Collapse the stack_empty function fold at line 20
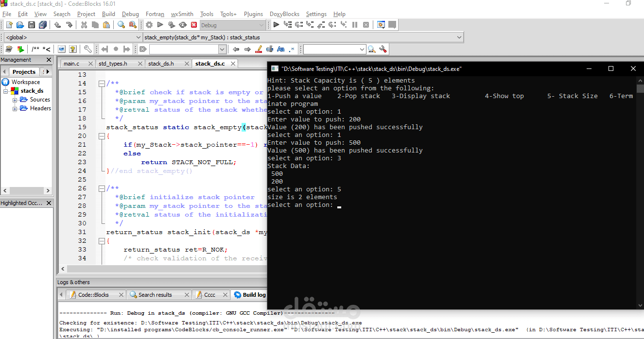Viewport: 644px width, 339px height. click(x=102, y=136)
